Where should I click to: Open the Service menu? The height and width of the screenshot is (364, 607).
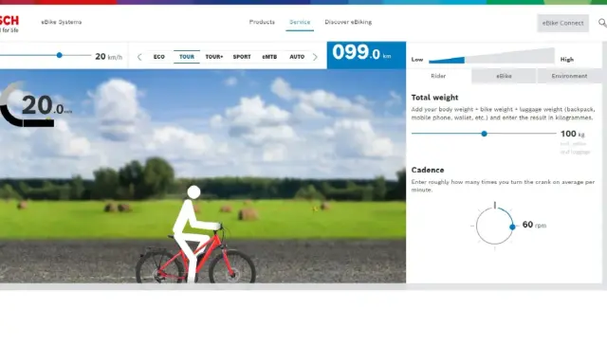[x=300, y=22]
